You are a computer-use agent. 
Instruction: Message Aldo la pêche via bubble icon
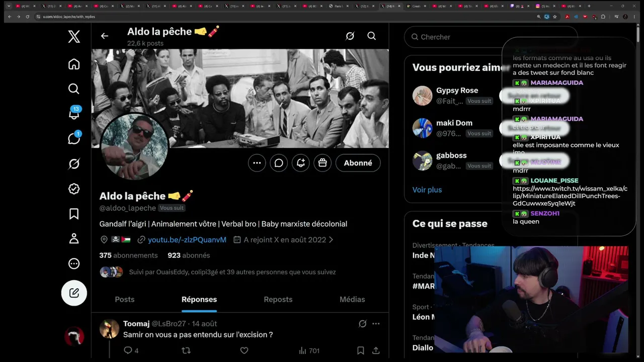pos(279,163)
